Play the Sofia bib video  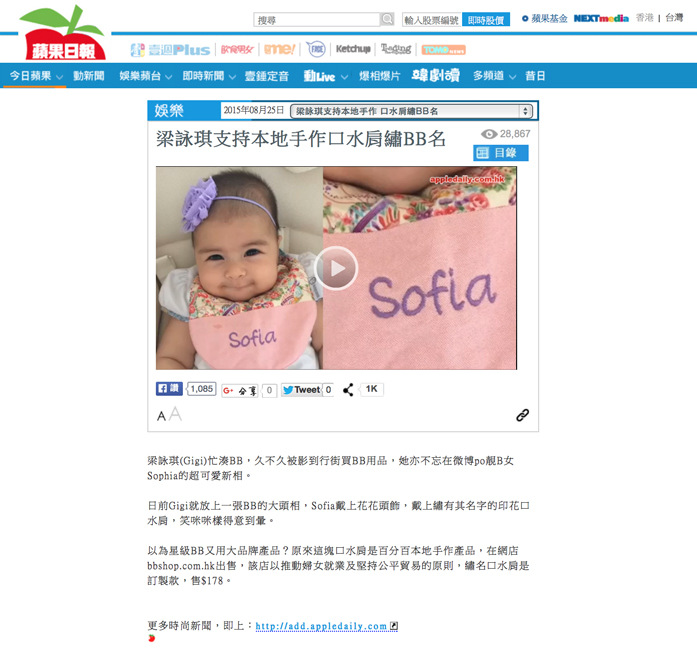tap(336, 268)
